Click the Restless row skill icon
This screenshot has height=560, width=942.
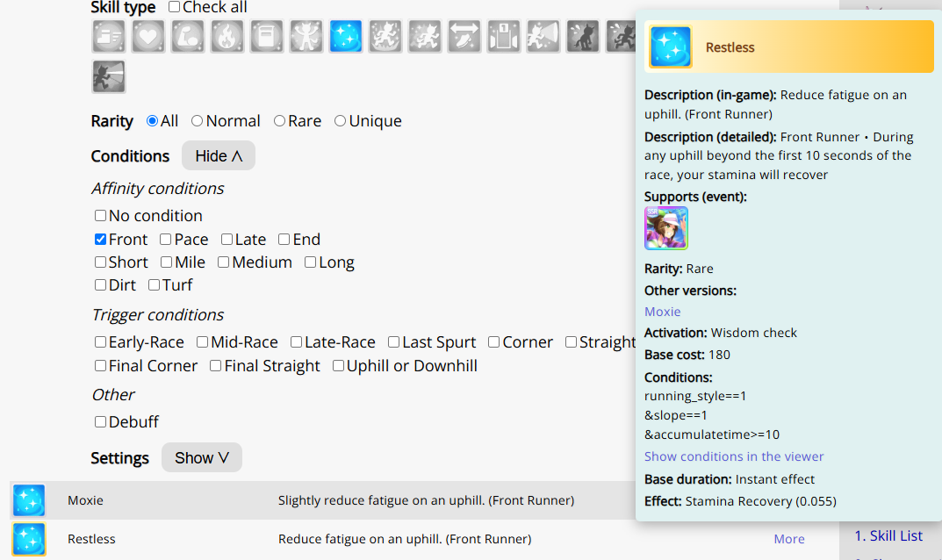point(29,539)
